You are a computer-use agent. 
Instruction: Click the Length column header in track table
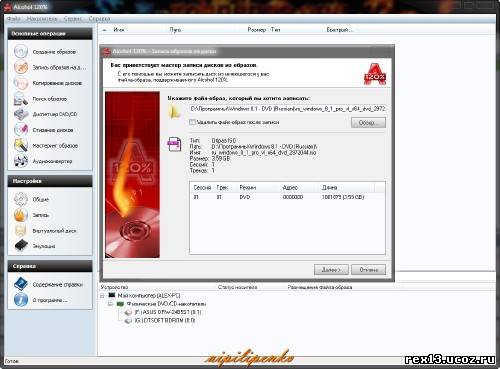point(329,188)
